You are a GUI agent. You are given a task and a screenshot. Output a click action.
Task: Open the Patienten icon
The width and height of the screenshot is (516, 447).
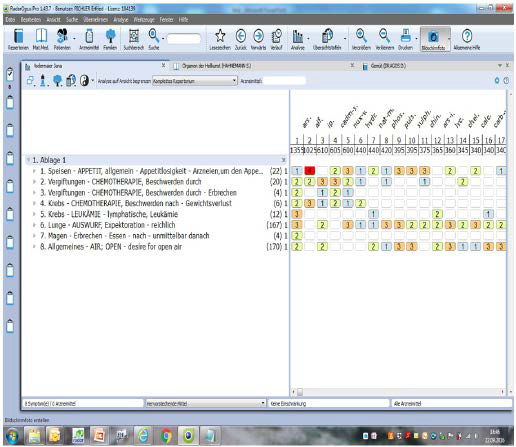point(62,36)
